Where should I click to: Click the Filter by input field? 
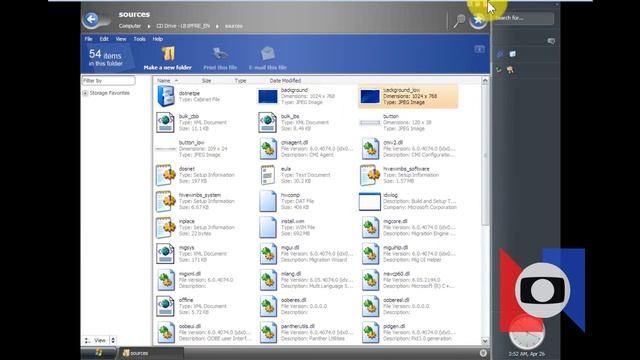109,81
